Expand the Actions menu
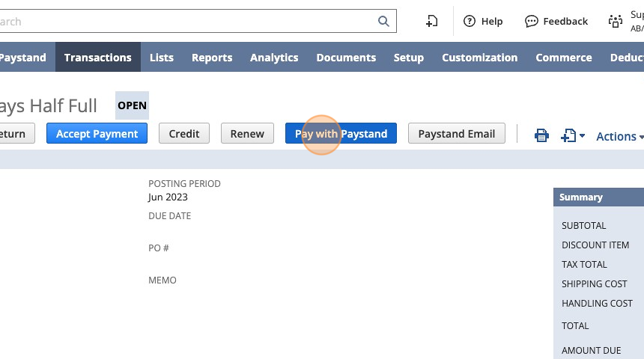Screen dimensions: 644x359 [619, 136]
